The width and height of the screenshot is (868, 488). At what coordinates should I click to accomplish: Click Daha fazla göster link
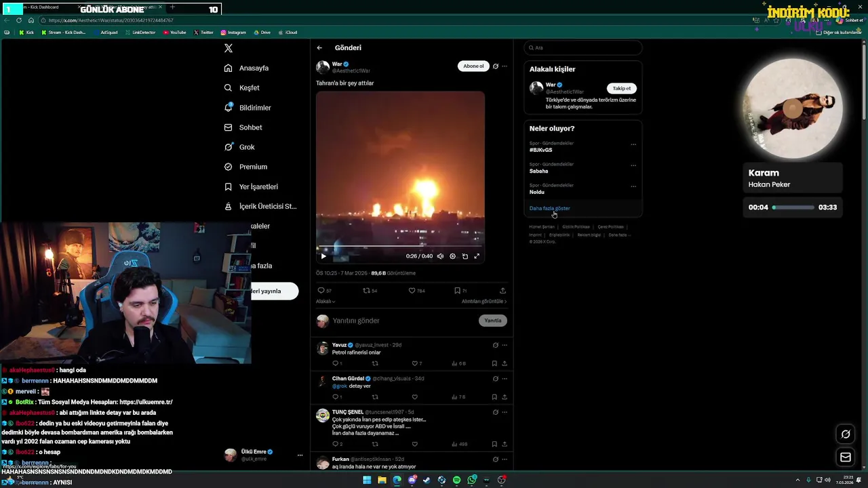click(550, 208)
